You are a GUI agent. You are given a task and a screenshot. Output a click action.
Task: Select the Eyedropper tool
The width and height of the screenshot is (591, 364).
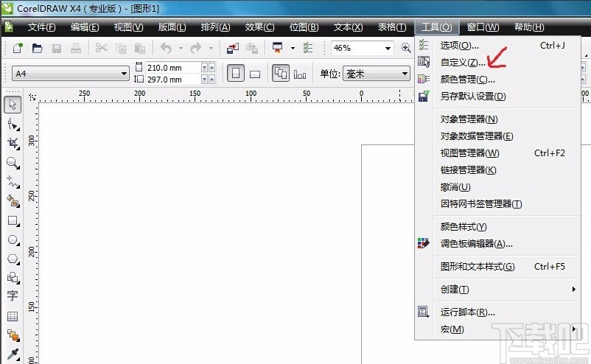(13, 354)
